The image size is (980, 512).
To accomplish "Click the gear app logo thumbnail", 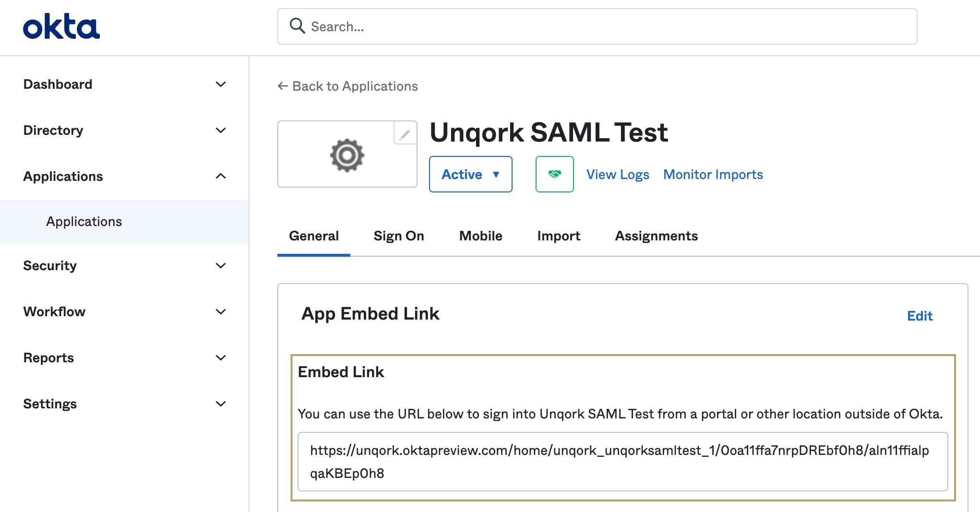I will tap(347, 154).
